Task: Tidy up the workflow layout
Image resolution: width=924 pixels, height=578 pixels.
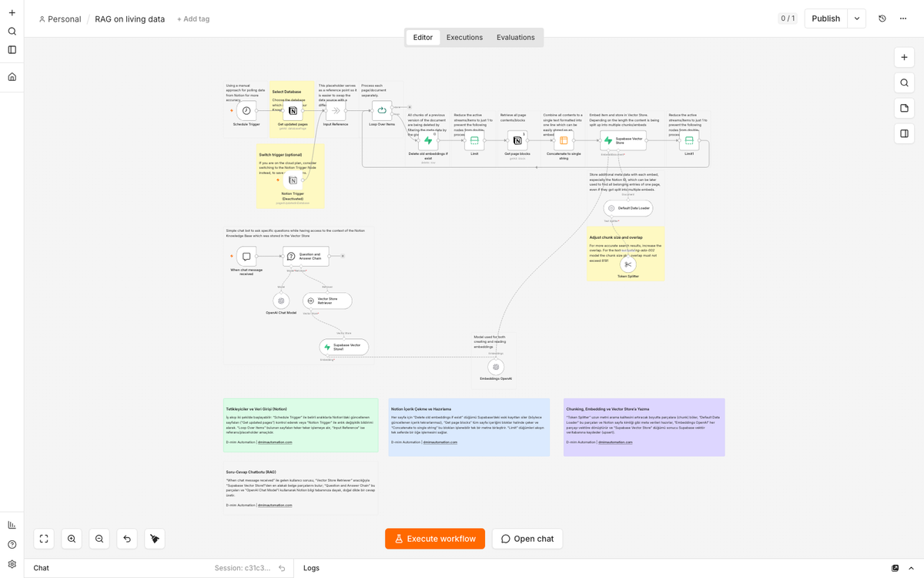Action: point(155,539)
